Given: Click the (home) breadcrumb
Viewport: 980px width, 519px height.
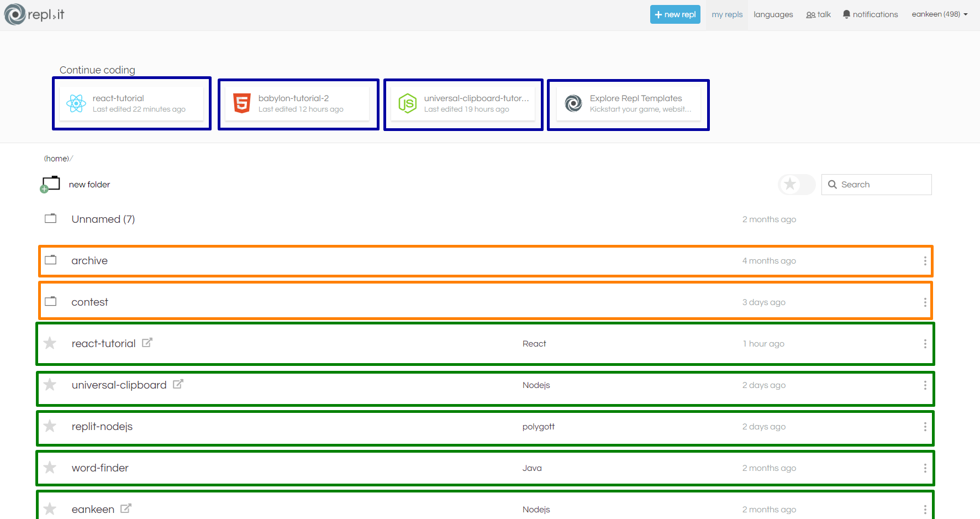Looking at the screenshot, I should coord(56,159).
